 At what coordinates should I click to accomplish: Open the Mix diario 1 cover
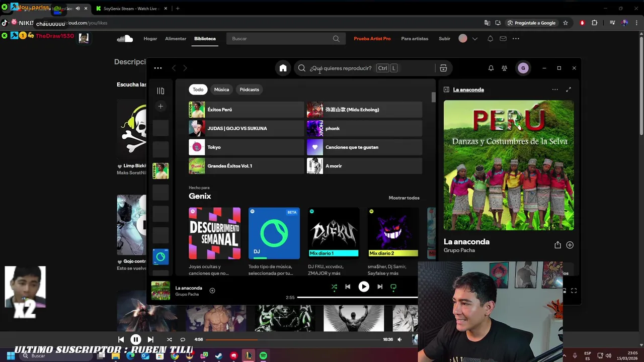334,233
